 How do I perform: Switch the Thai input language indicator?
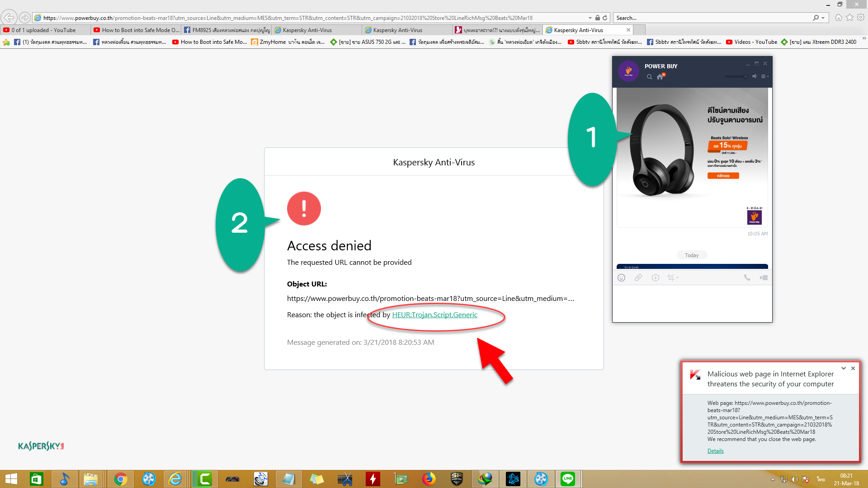(x=821, y=479)
